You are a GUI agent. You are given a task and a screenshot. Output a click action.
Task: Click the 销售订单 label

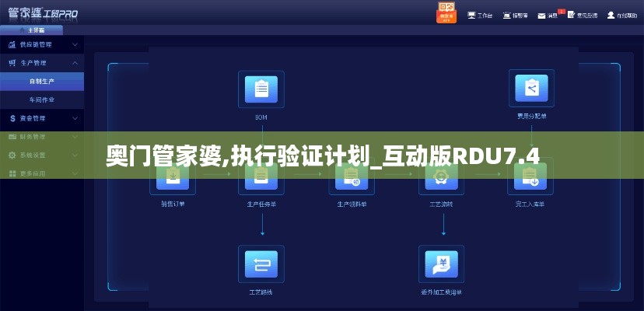click(x=173, y=204)
